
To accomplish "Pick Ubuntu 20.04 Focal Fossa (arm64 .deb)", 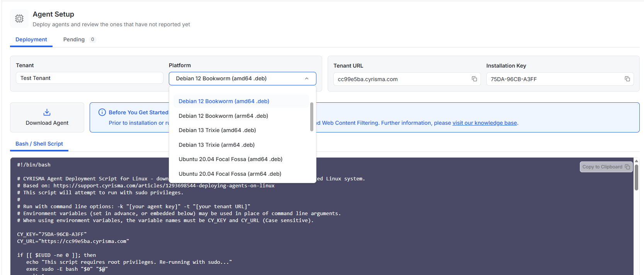I will tap(241, 174).
